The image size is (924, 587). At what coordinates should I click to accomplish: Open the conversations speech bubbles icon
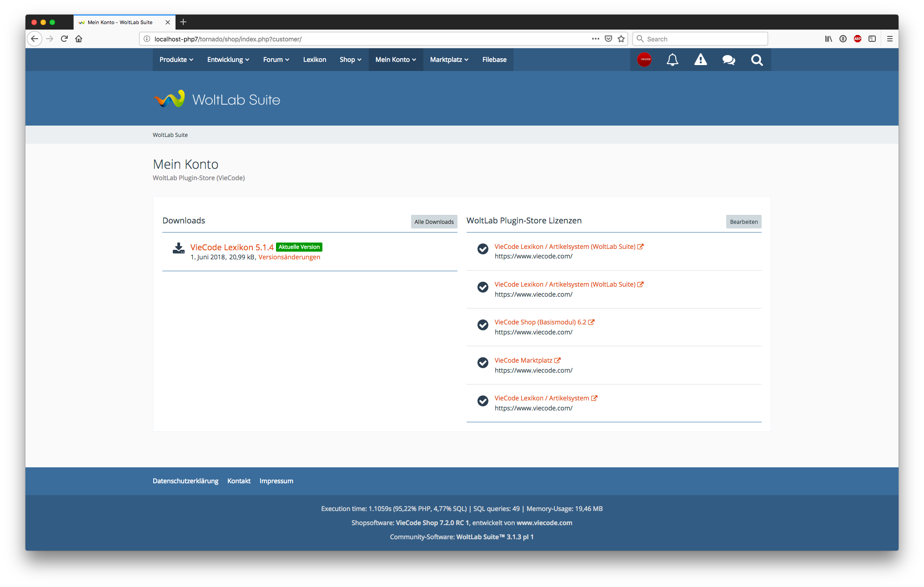pos(728,60)
